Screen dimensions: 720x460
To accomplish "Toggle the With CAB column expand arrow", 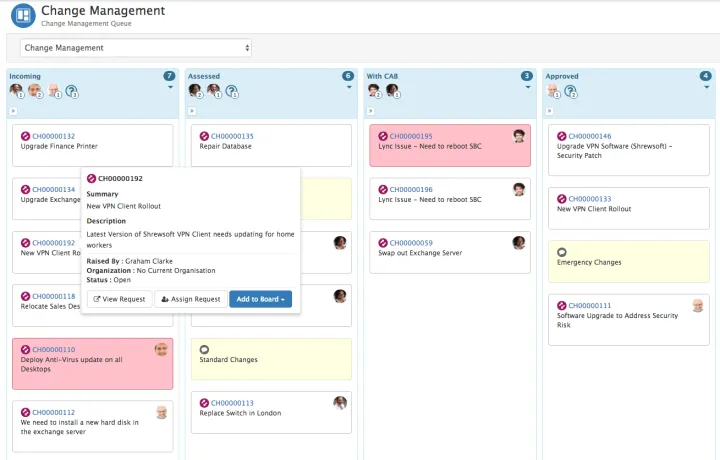I will point(371,111).
